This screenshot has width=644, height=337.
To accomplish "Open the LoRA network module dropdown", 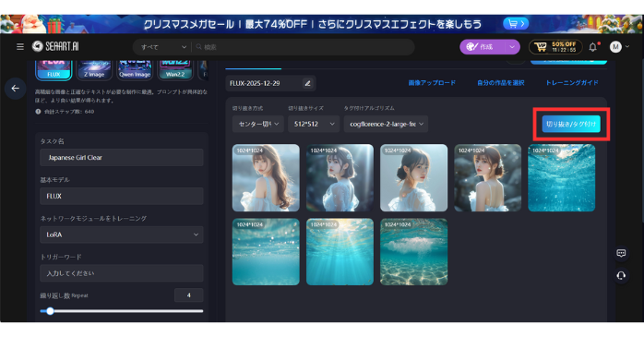I will coord(122,235).
